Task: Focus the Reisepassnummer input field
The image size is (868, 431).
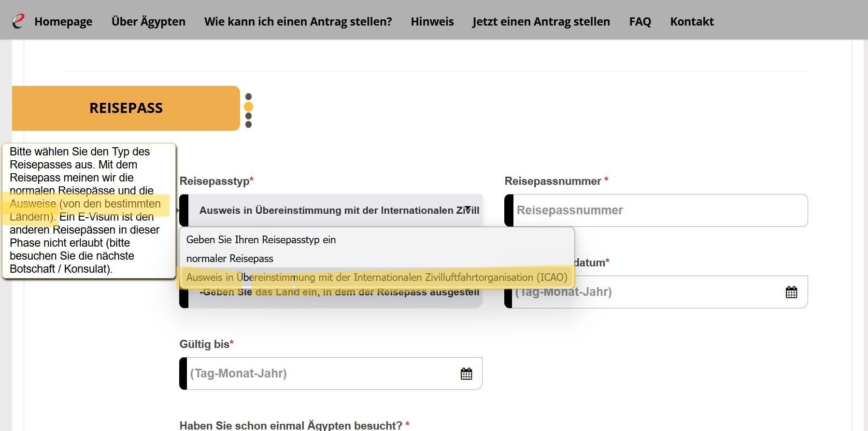Action: pos(656,210)
